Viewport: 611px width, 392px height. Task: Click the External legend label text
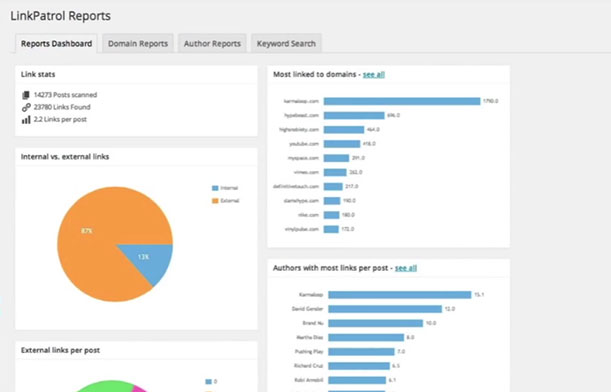230,201
